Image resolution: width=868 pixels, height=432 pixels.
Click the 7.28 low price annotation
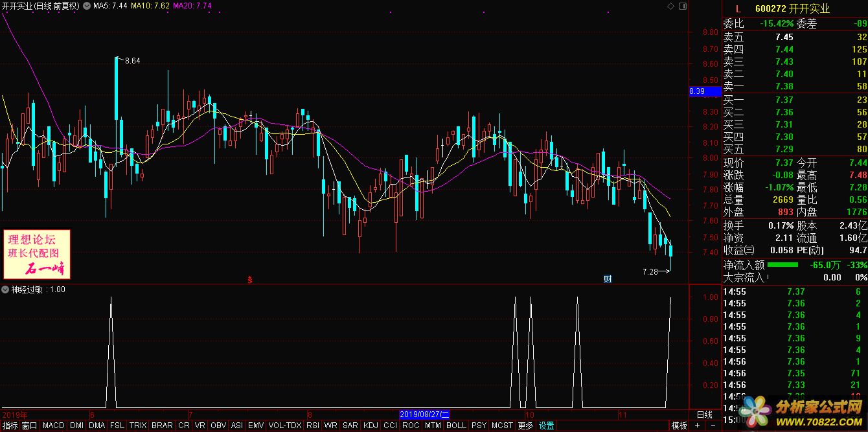point(650,271)
